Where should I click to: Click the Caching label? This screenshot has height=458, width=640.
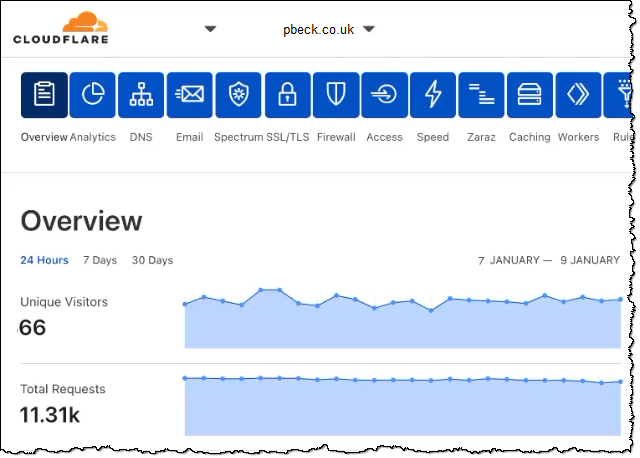(x=530, y=137)
